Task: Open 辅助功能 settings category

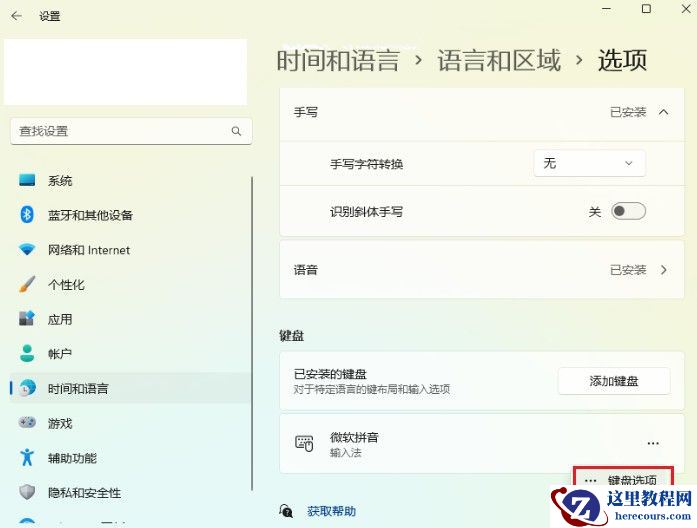Action: pos(130,457)
